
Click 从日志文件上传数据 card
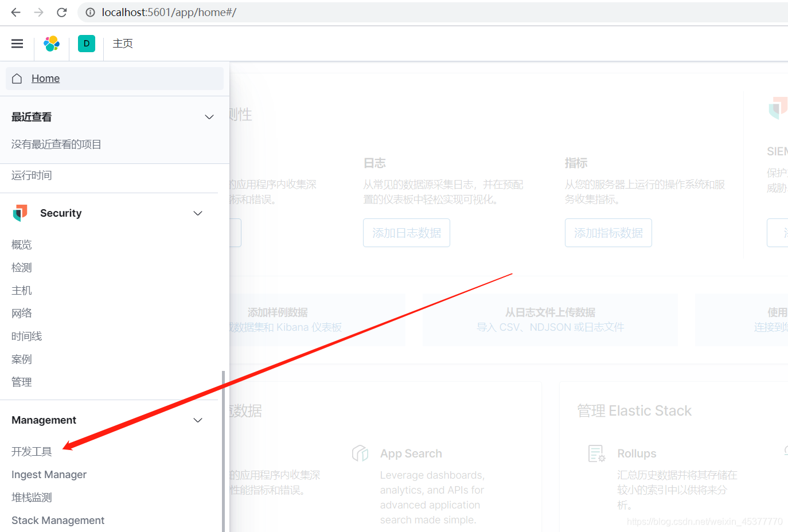tap(551, 320)
